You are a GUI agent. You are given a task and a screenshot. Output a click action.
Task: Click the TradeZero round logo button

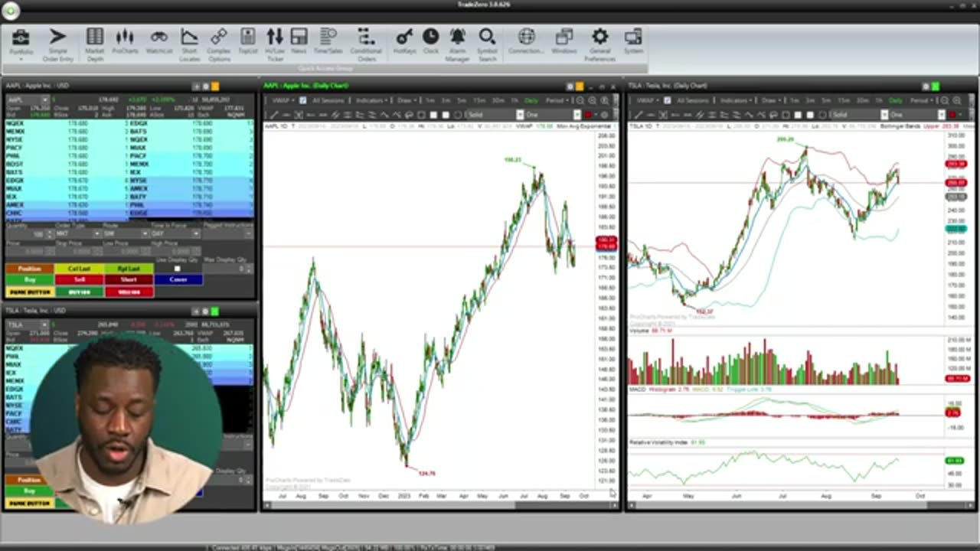[x=11, y=11]
